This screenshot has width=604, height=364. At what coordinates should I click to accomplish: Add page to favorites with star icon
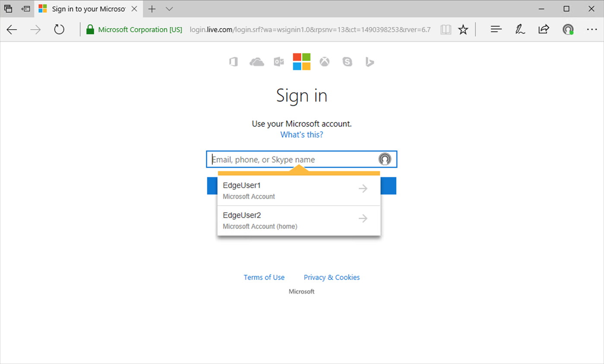coord(463,29)
